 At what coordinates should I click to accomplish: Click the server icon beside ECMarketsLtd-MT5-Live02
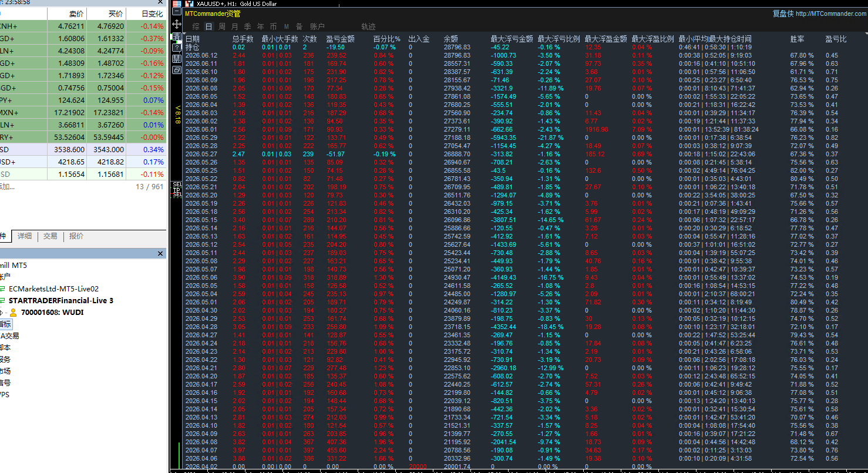[2, 289]
